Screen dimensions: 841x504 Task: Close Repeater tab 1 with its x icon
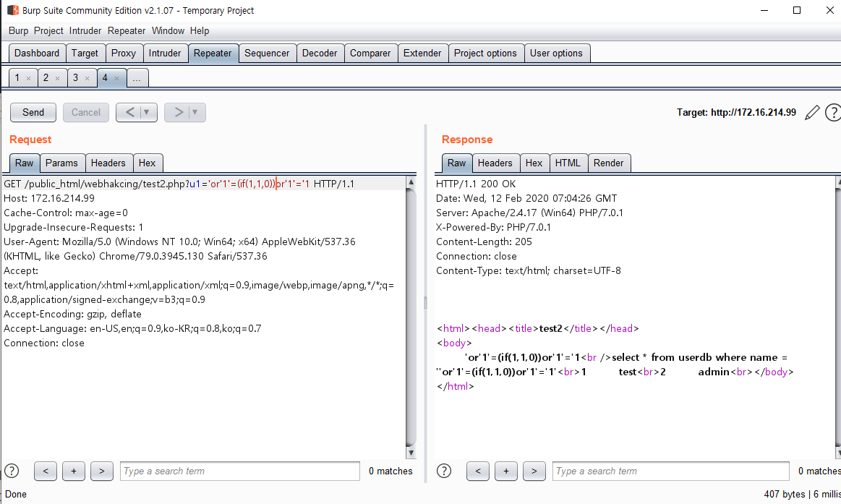point(28,78)
